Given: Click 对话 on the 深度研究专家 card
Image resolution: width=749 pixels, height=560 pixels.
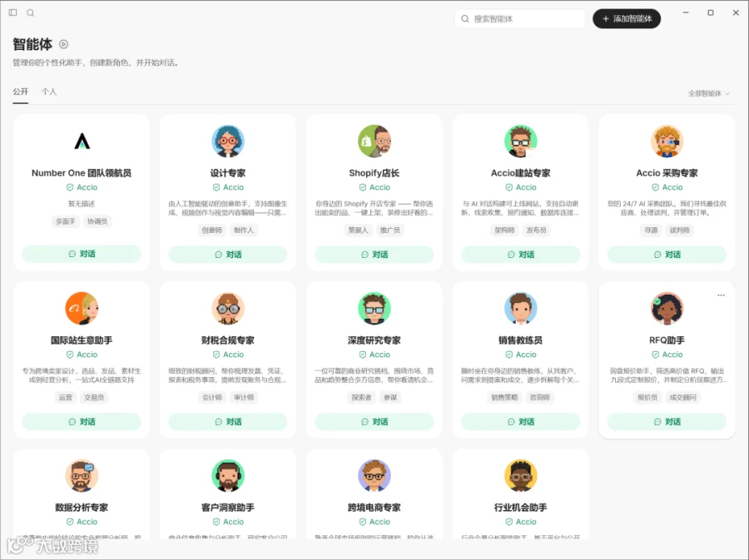Looking at the screenshot, I should point(374,422).
